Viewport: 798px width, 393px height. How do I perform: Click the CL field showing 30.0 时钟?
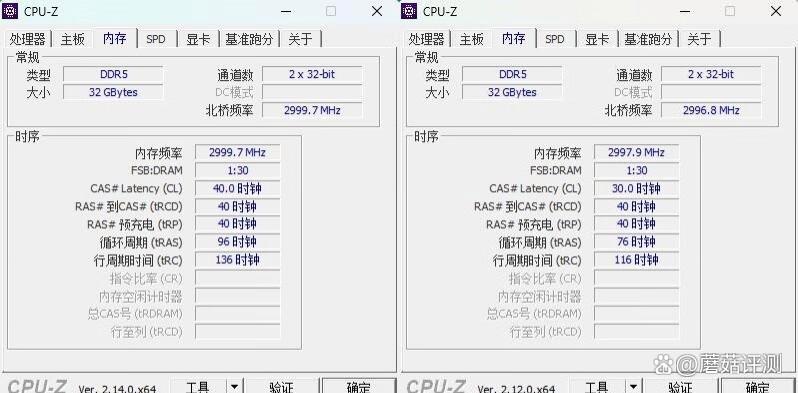point(636,188)
